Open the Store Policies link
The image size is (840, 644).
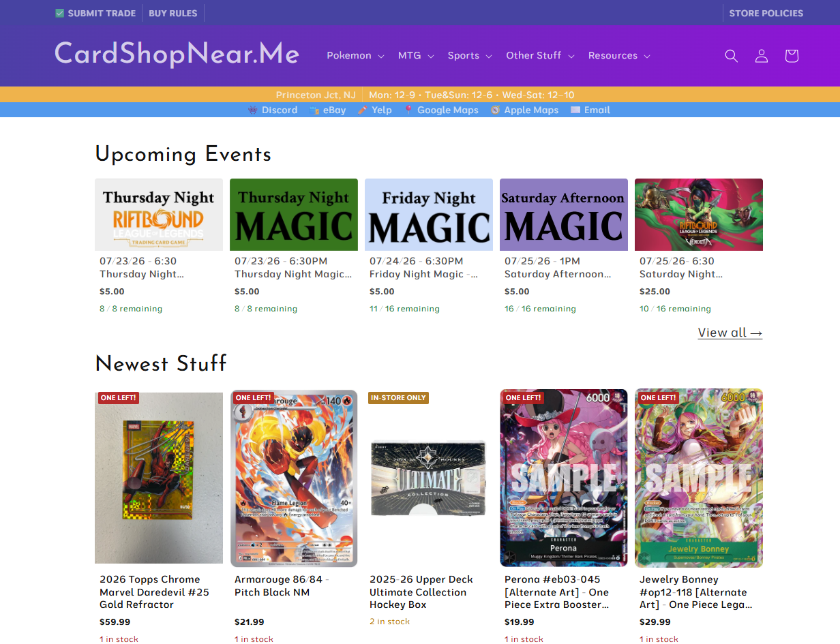click(x=766, y=13)
